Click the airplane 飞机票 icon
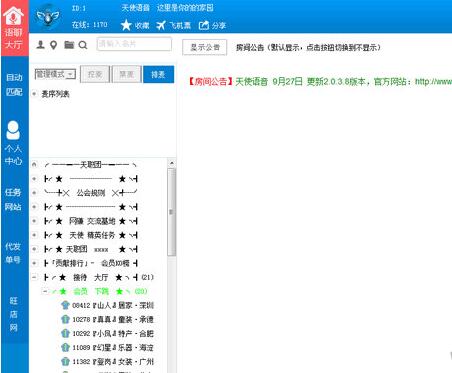This screenshot has width=452, height=373. (x=161, y=25)
